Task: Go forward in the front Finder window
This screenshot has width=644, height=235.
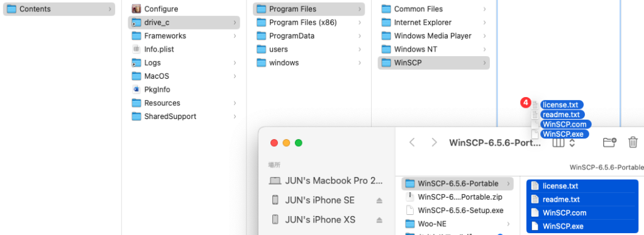Action: [x=434, y=142]
